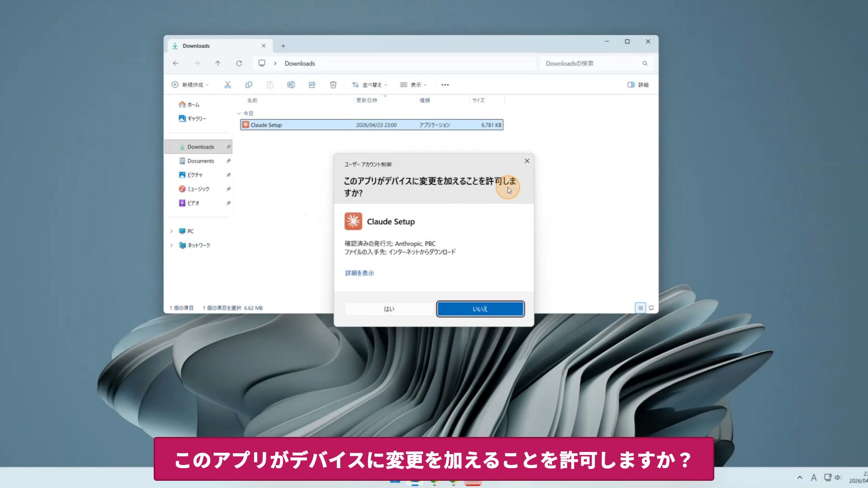Image resolution: width=868 pixels, height=488 pixels.
Task: Open ホーム in the sidebar
Action: coord(189,104)
